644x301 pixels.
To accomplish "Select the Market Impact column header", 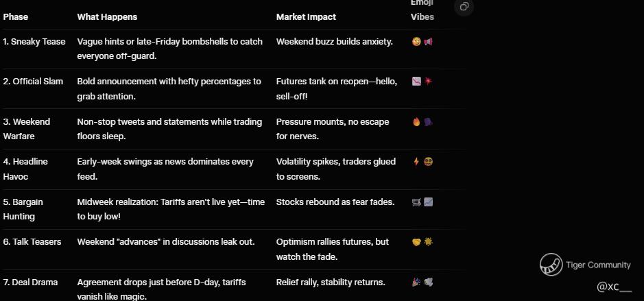I will coord(306,16).
